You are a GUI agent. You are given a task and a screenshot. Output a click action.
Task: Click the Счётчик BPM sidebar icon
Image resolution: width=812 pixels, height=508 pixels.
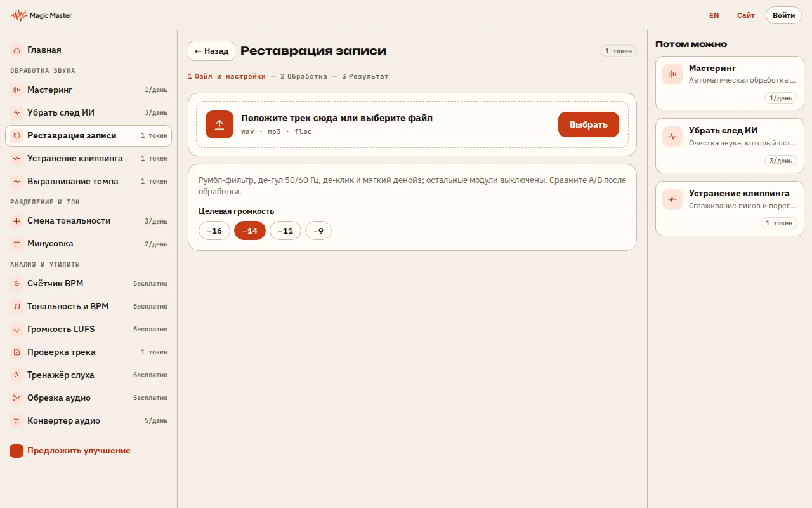(x=16, y=283)
